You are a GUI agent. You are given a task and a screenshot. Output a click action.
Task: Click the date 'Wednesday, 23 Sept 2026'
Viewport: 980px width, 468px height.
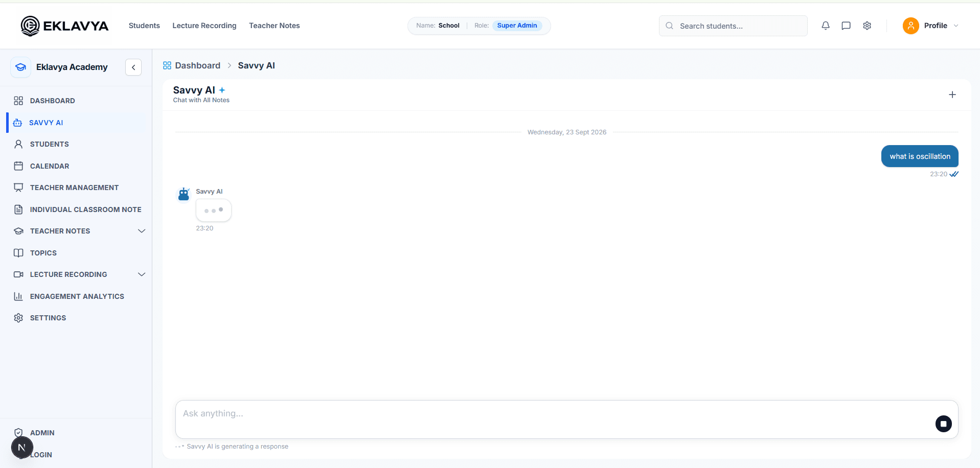567,132
